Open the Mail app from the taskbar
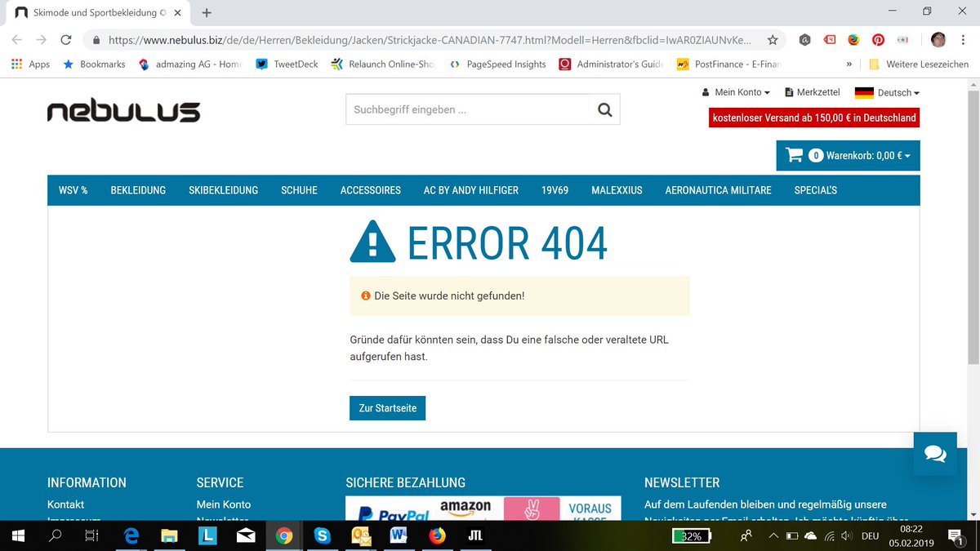The image size is (980, 551). (x=246, y=535)
